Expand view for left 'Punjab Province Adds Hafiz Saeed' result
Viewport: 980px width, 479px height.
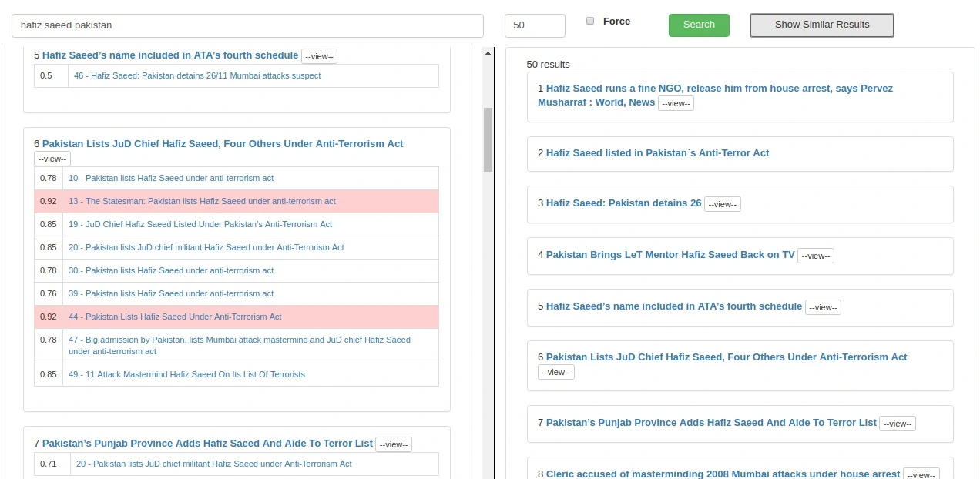coord(394,444)
